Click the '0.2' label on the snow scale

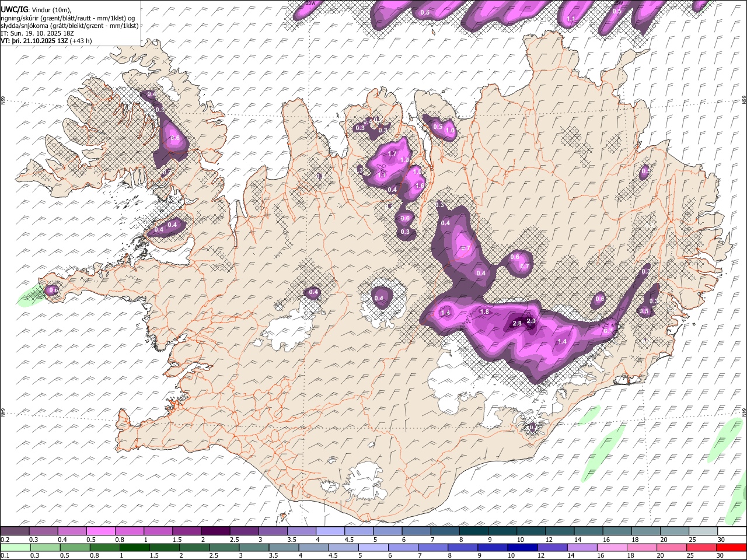(x=5, y=540)
